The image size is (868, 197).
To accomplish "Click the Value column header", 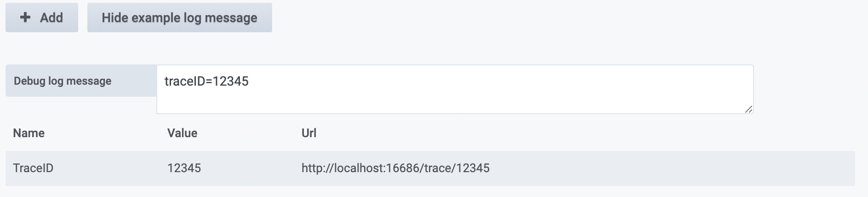I will (182, 133).
